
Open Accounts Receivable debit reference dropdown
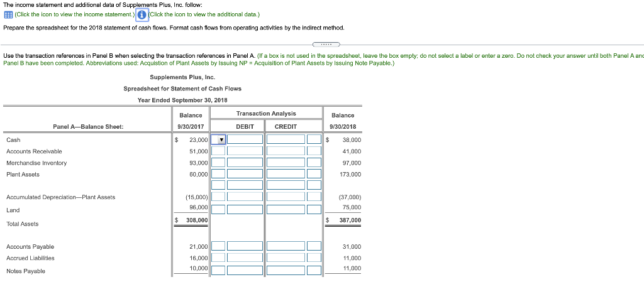(x=218, y=151)
